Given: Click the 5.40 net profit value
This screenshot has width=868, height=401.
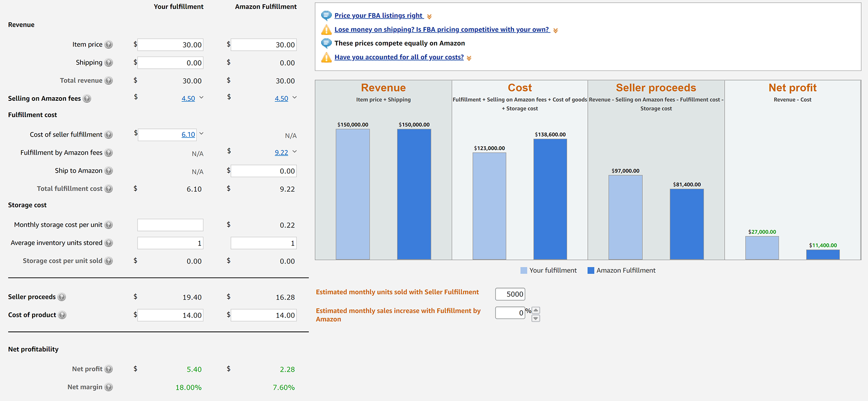Looking at the screenshot, I should pyautogui.click(x=194, y=369).
